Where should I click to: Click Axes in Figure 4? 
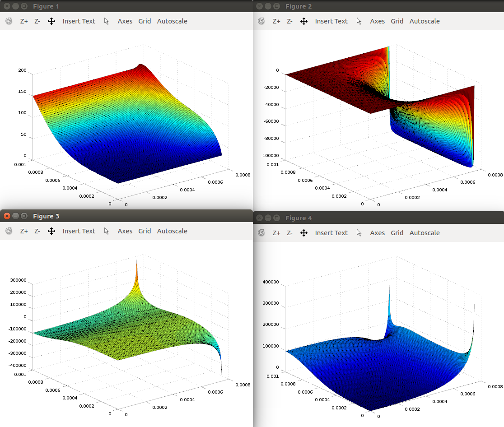pos(377,233)
